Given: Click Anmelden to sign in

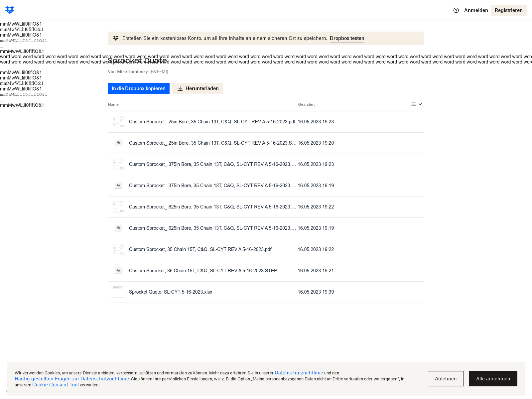Looking at the screenshot, I should (x=476, y=10).
